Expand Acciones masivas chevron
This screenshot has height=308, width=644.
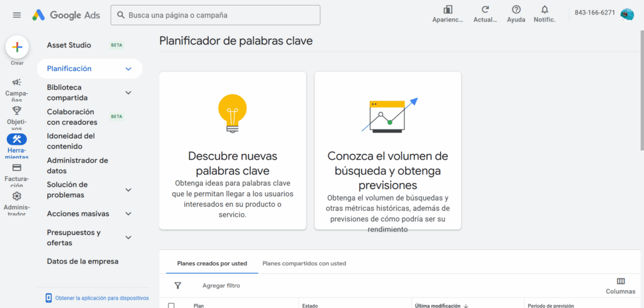coord(128,214)
